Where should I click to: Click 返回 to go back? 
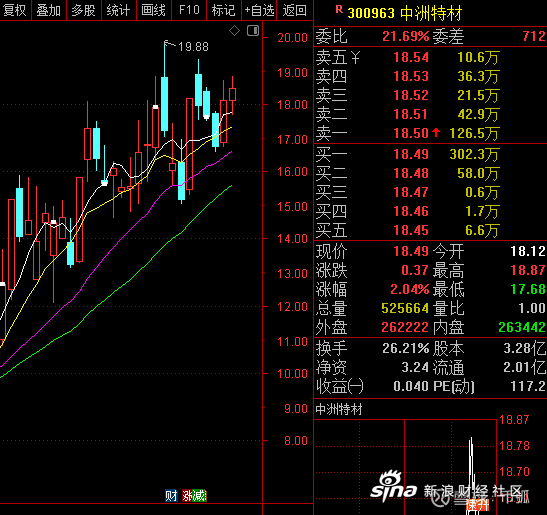pyautogui.click(x=295, y=10)
